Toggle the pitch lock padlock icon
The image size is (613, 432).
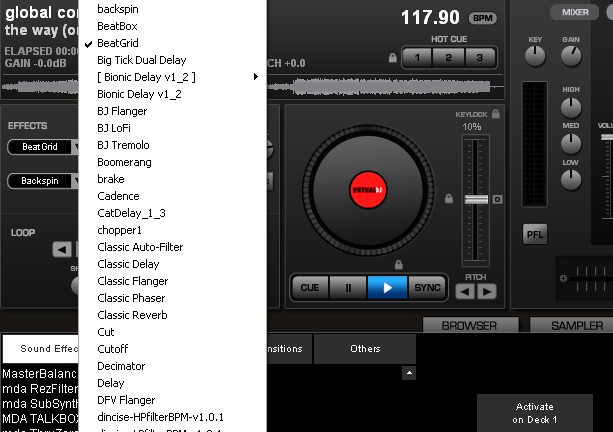point(449,199)
